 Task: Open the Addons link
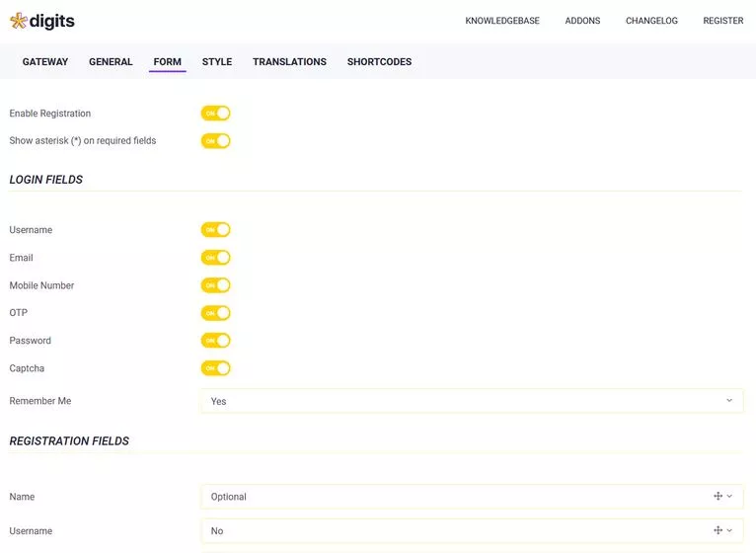coord(582,21)
